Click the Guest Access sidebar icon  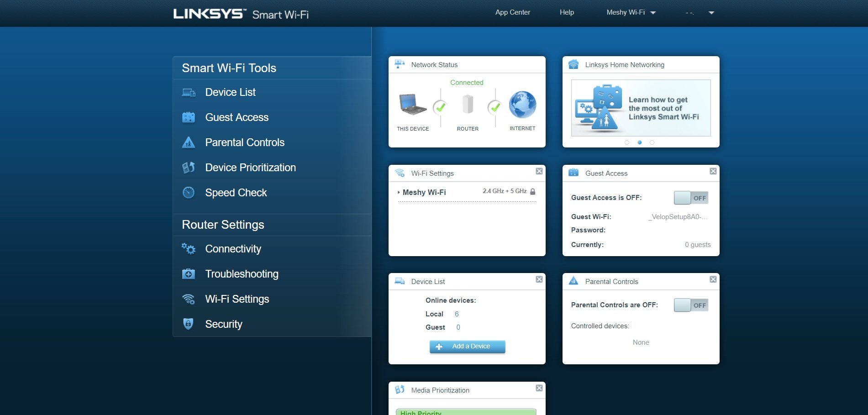pyautogui.click(x=189, y=117)
